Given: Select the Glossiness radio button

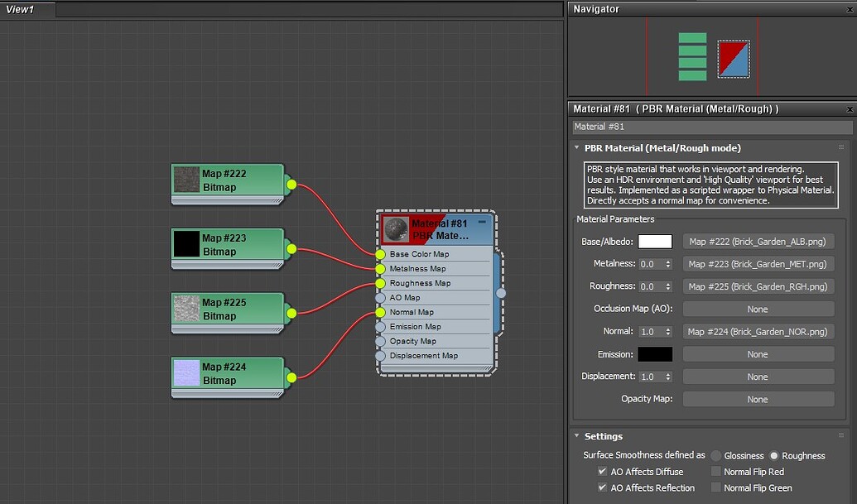Looking at the screenshot, I should coord(714,455).
